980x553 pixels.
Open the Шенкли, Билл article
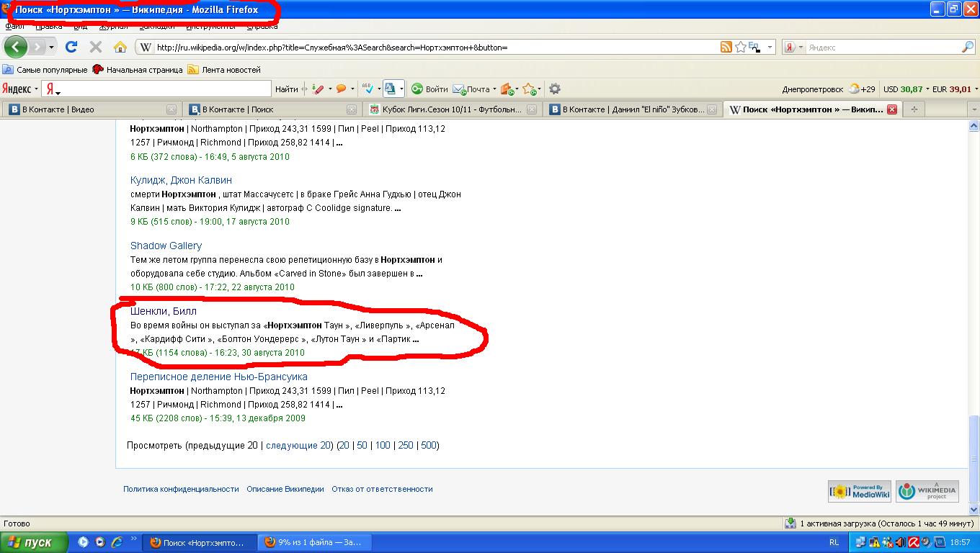tap(164, 311)
